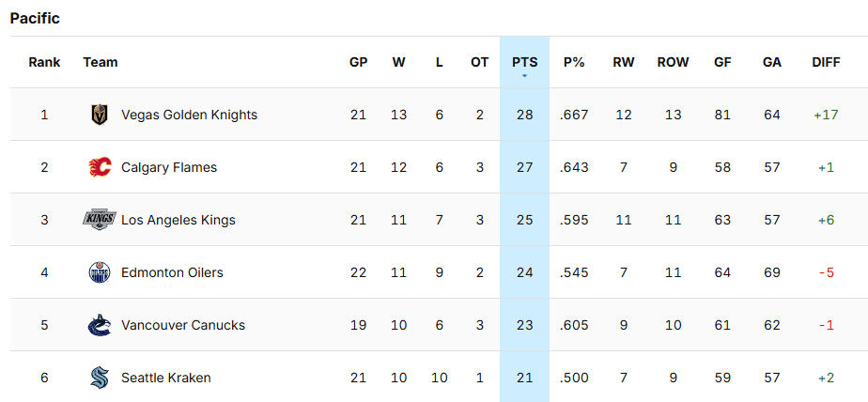This screenshot has width=868, height=402.
Task: Click the GF column header
Action: (722, 62)
